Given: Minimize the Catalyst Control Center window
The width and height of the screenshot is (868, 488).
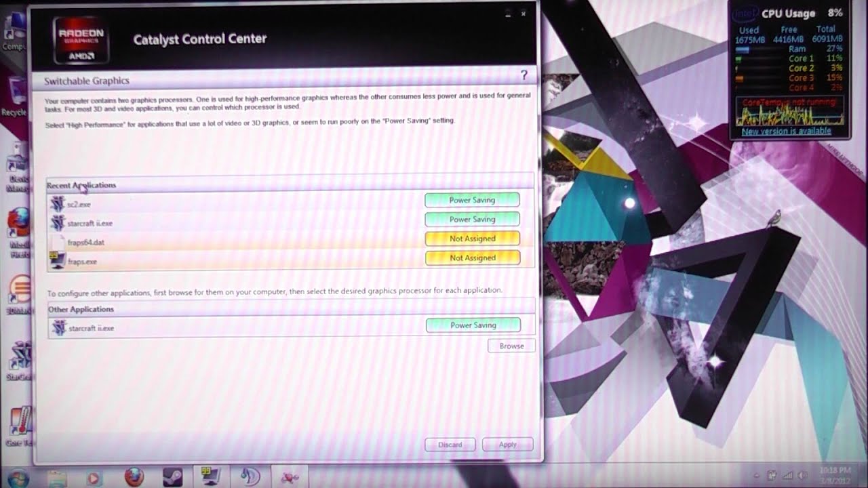Looking at the screenshot, I should point(508,14).
